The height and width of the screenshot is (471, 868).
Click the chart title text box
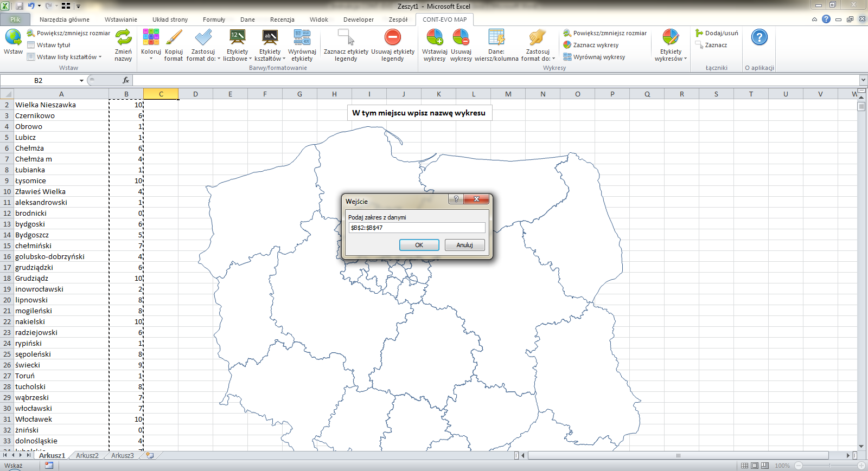click(419, 113)
